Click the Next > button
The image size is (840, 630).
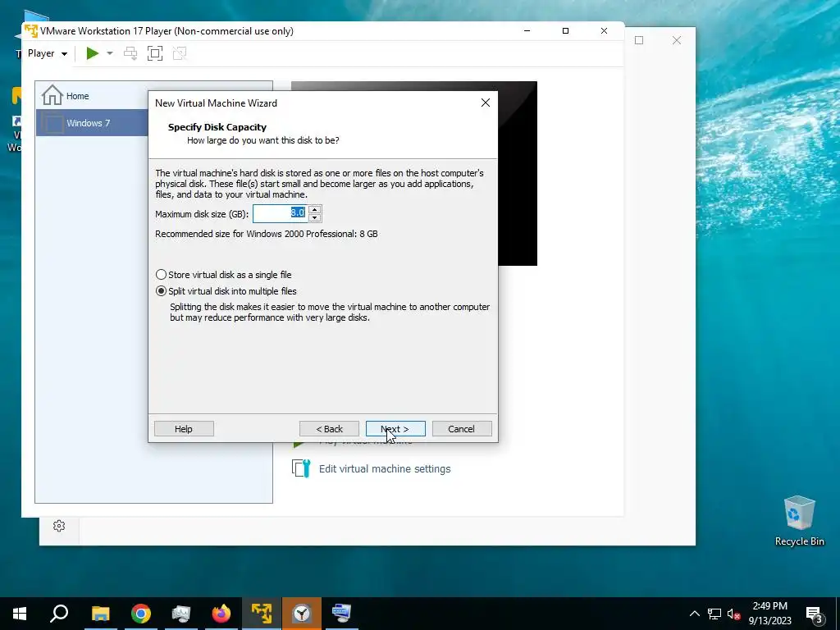[395, 428]
